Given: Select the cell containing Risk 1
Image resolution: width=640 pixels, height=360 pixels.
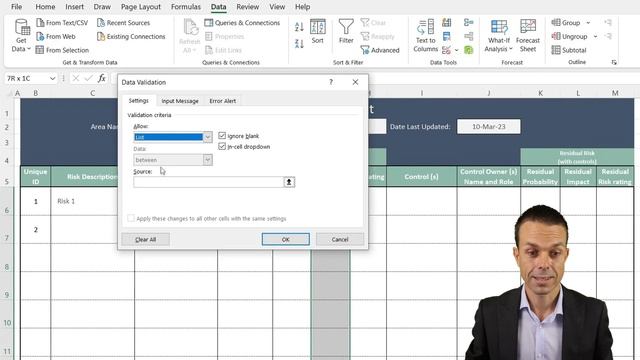Looking at the screenshot, I should (x=93, y=201).
